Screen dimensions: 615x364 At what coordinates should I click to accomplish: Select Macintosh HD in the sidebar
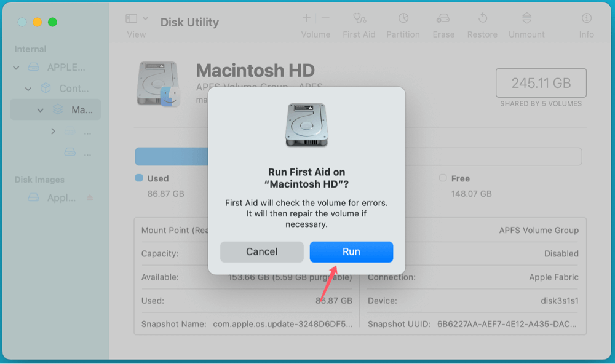79,109
